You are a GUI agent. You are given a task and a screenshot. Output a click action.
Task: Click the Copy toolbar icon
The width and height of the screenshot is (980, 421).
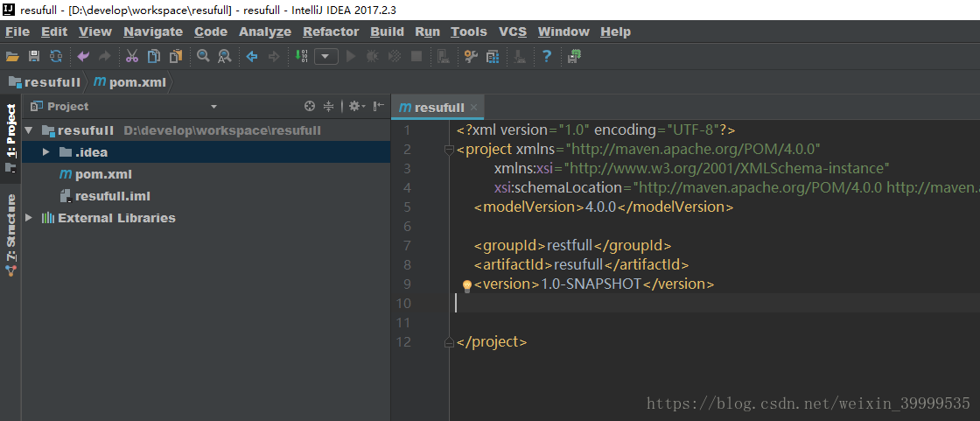coord(154,57)
